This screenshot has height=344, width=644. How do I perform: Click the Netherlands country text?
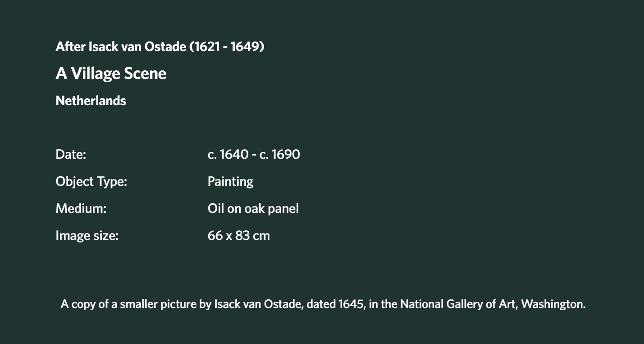coord(91,101)
